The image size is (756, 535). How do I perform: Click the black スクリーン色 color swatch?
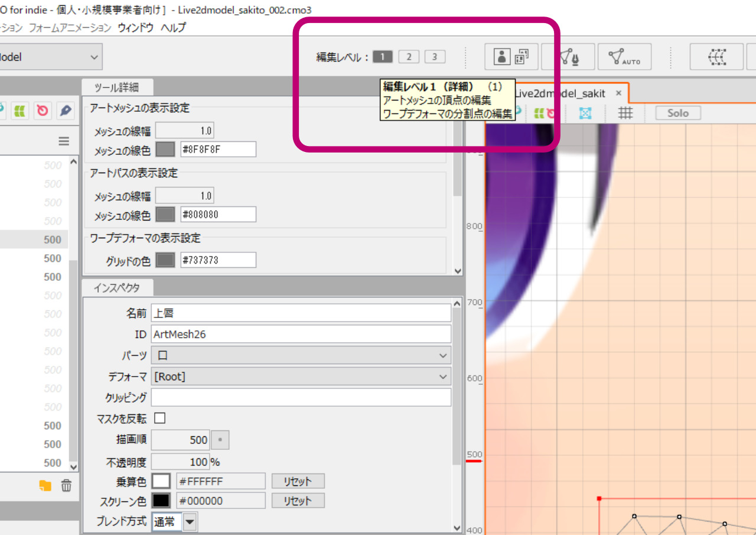point(161,501)
